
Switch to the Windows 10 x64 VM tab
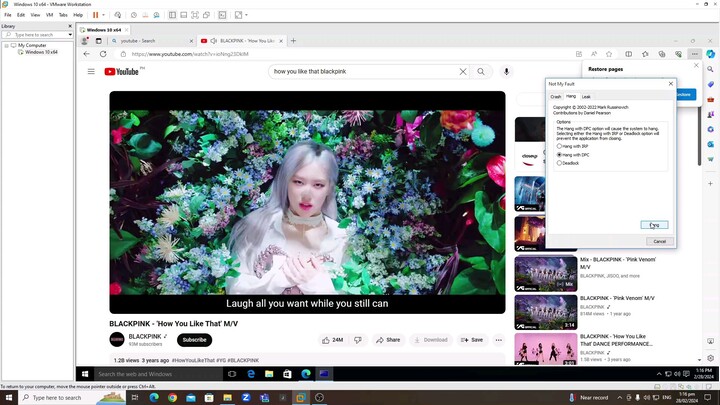coord(104,30)
